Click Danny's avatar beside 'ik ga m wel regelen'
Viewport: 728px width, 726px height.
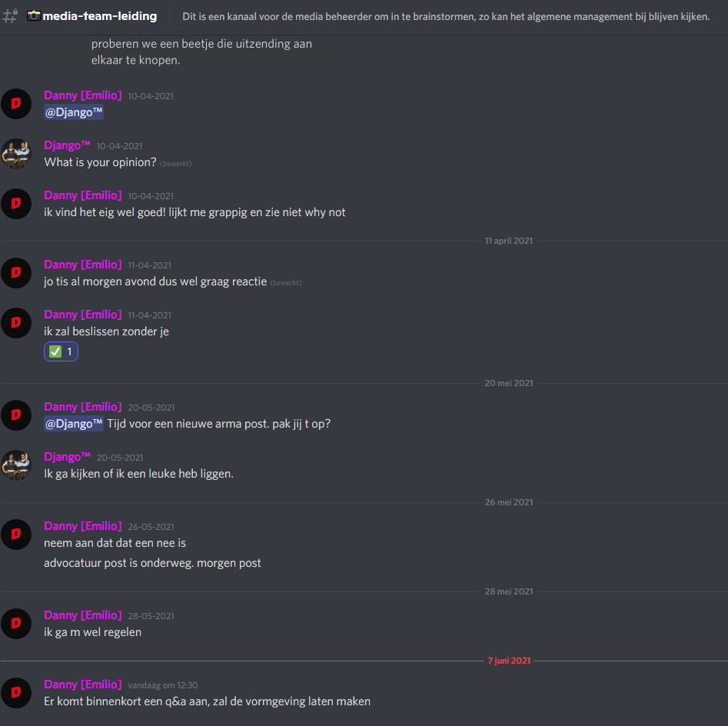[16, 624]
